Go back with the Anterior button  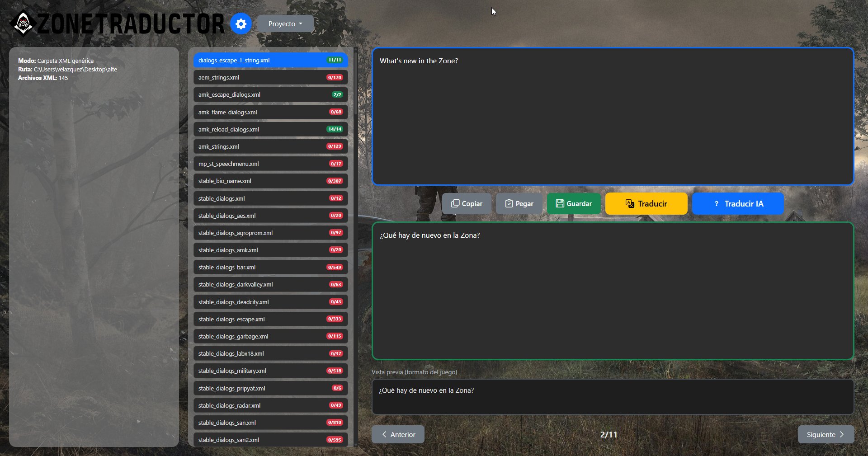point(398,434)
